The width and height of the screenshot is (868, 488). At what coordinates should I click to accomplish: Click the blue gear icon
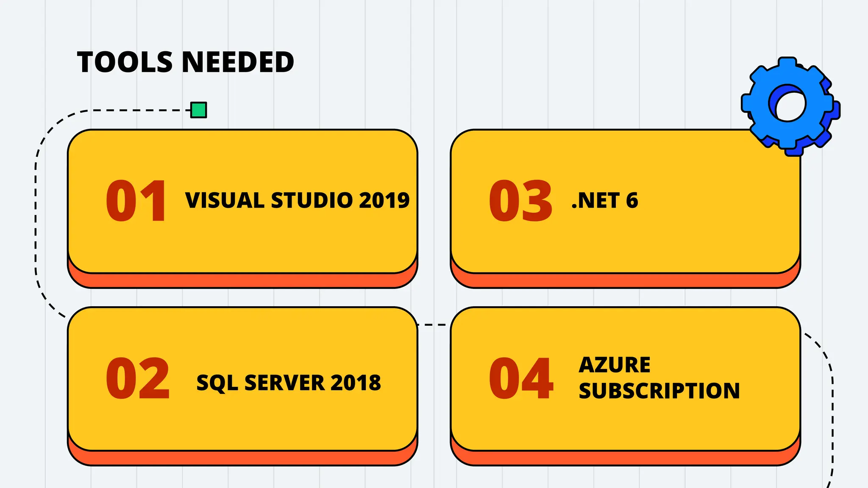point(790,106)
